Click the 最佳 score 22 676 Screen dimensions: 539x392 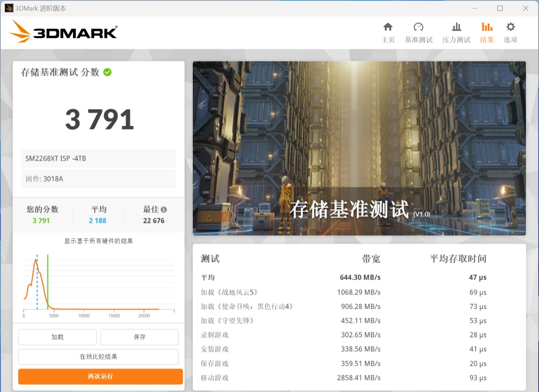(154, 221)
